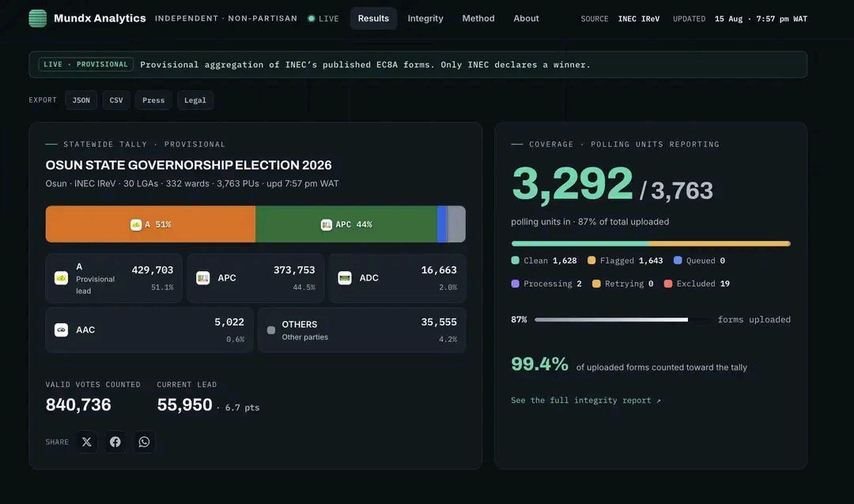Click the Mundx Analytics logo icon
Screen dimensions: 854x504
pos(38,18)
